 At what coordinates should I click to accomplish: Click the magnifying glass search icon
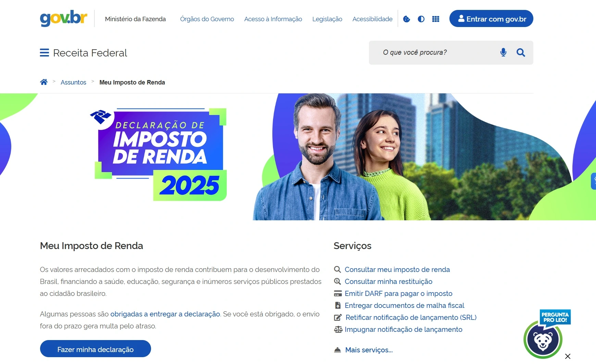(x=521, y=52)
